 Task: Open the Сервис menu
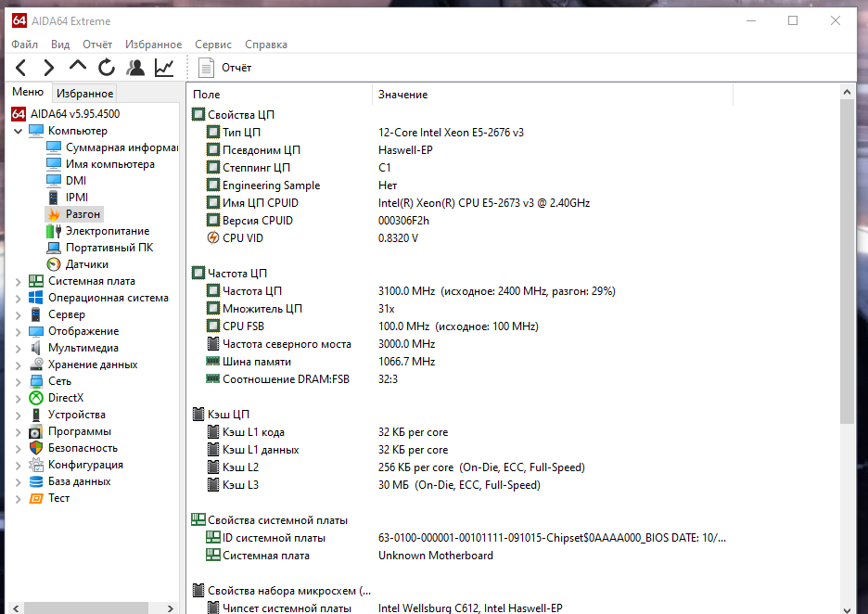coord(213,45)
